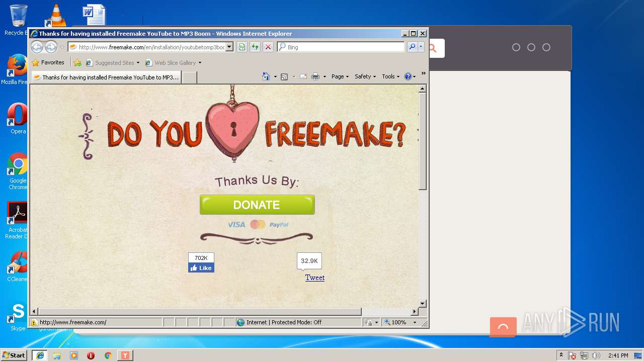Open a new blank tab
The image size is (644, 362).
[x=189, y=77]
